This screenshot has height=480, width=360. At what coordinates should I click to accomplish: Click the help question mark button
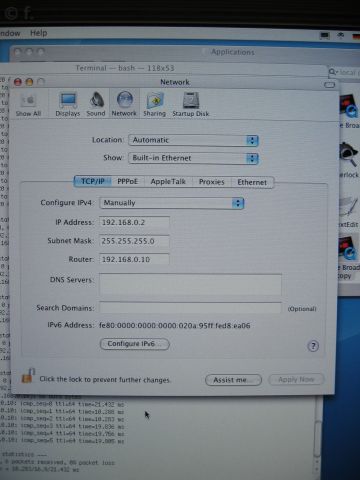tap(313, 346)
